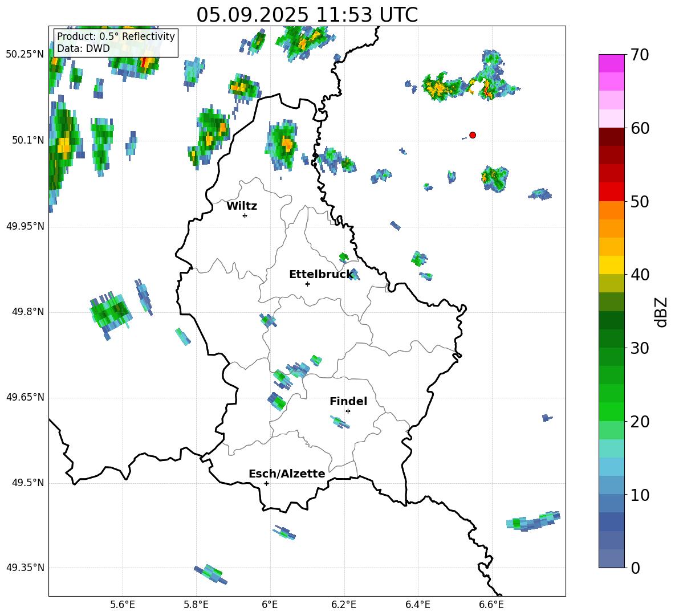Click the 5.6°E longitude label
675x616 pixels.
[x=123, y=605]
